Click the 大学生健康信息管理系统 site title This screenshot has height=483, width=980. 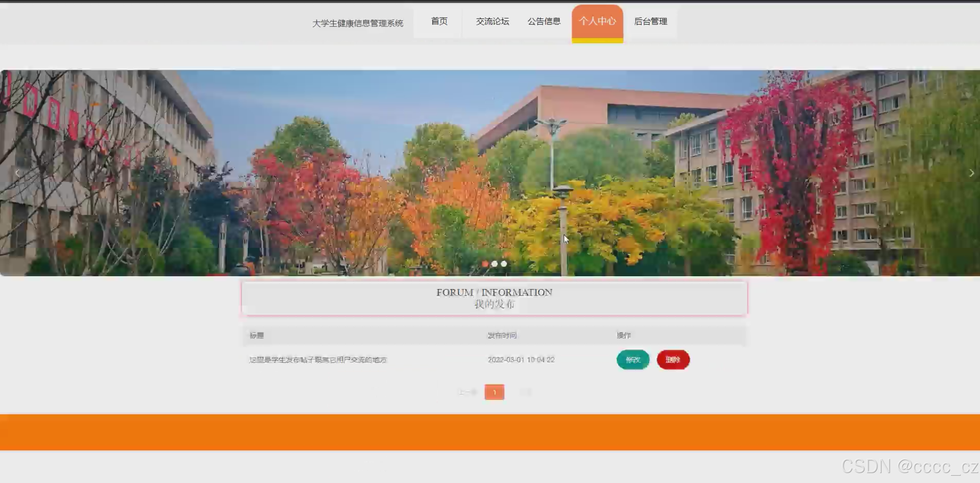click(357, 23)
